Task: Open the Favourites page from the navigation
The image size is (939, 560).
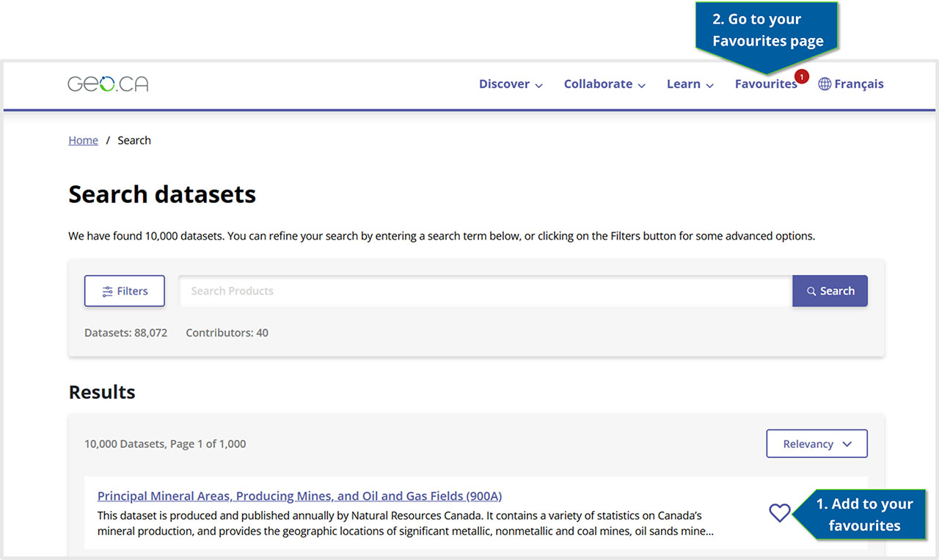Action: [x=766, y=84]
